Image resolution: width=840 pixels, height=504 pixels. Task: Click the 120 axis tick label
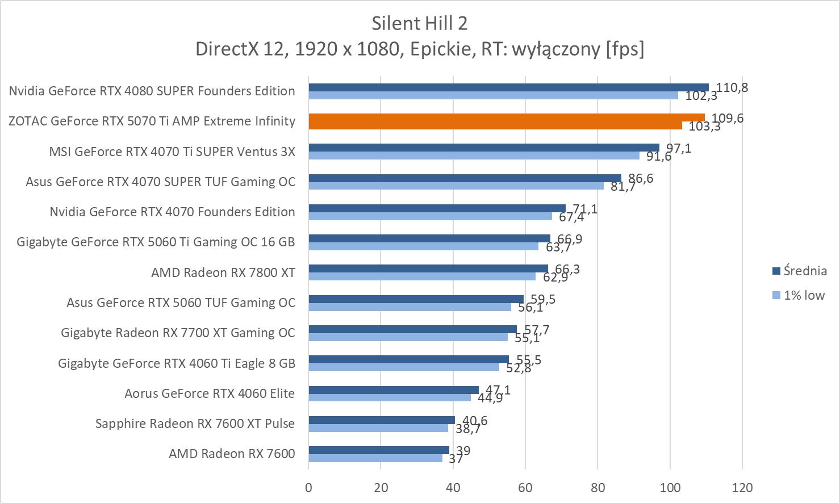point(742,488)
